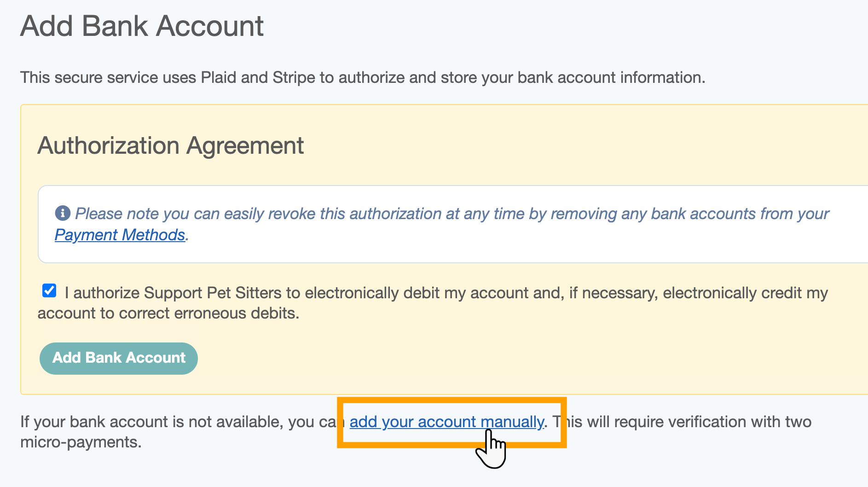Click the word 'Stripe' in the description

[294, 77]
